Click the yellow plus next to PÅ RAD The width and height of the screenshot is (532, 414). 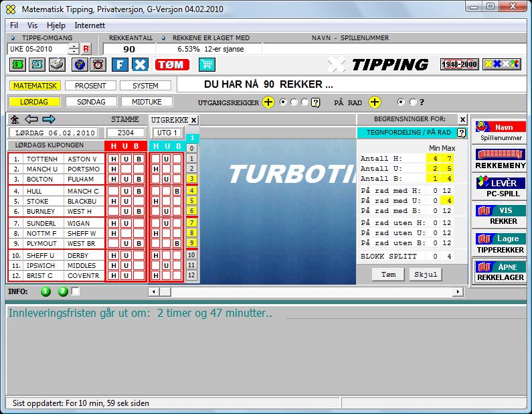coord(375,102)
